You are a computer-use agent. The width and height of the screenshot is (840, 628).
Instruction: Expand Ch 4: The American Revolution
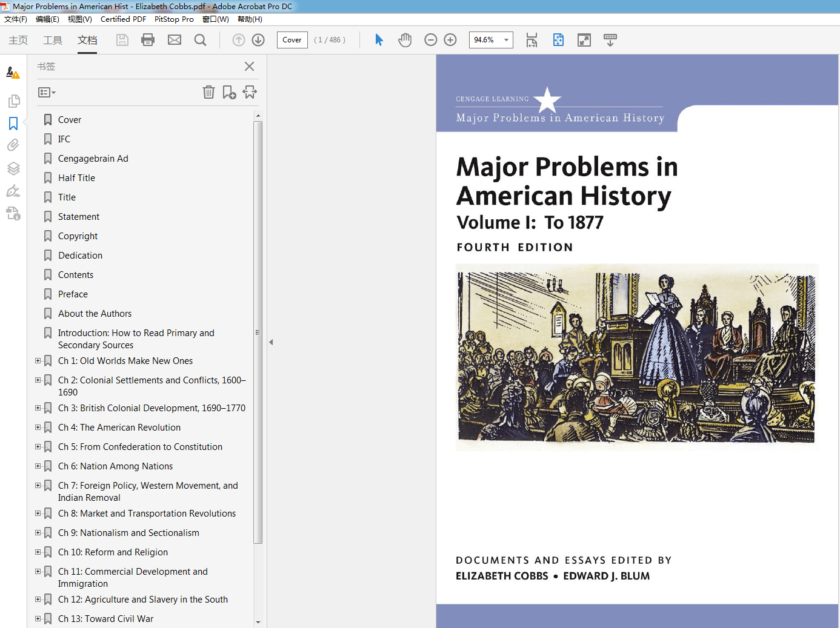(38, 427)
